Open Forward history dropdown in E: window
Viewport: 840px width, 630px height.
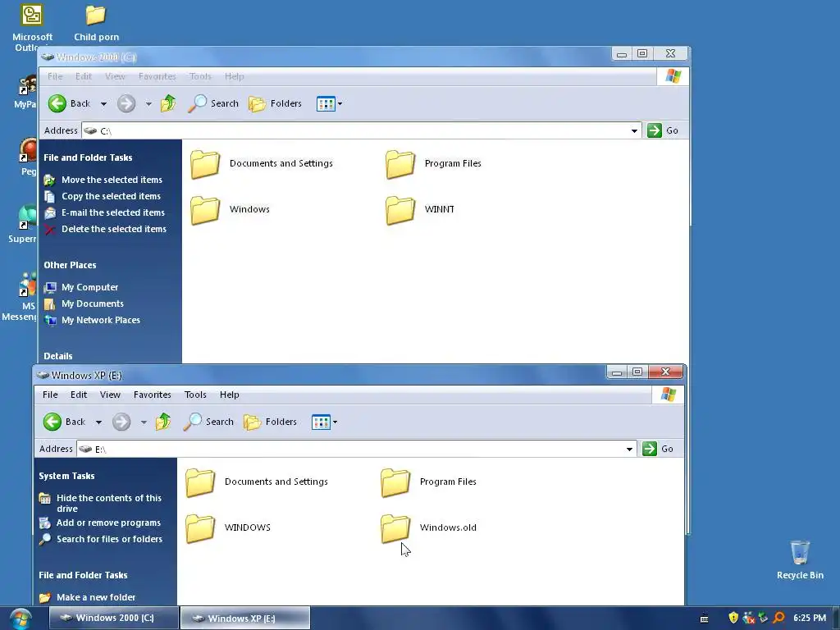pyautogui.click(x=144, y=422)
